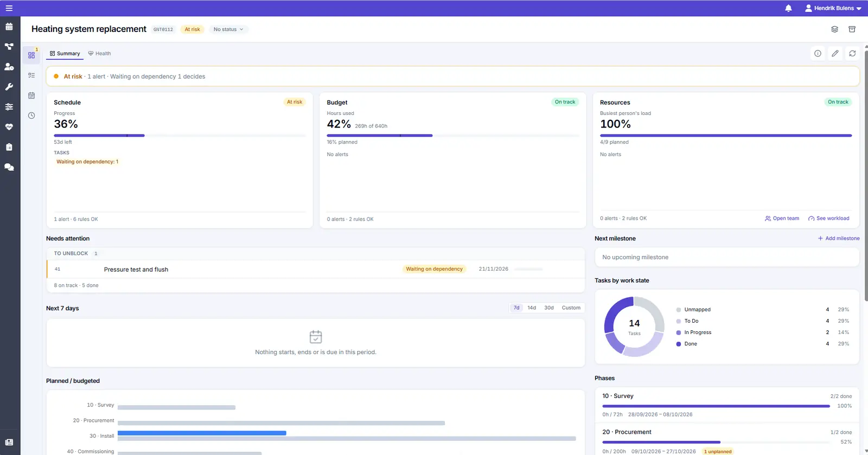The height and width of the screenshot is (455, 868).
Task: Open the chat bubbles sidebar icon
Action: 9,167
